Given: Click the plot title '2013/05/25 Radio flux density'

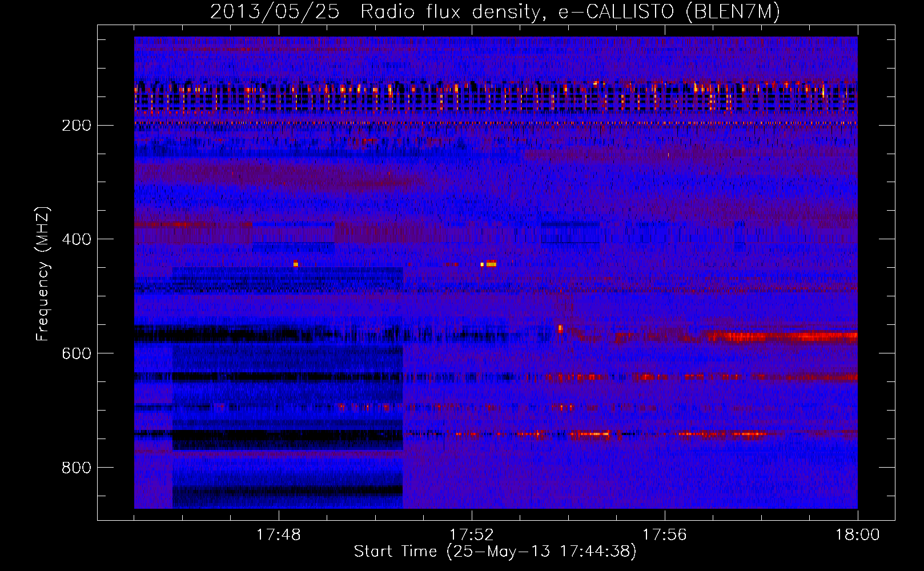Looking at the screenshot, I should pyautogui.click(x=495, y=12).
